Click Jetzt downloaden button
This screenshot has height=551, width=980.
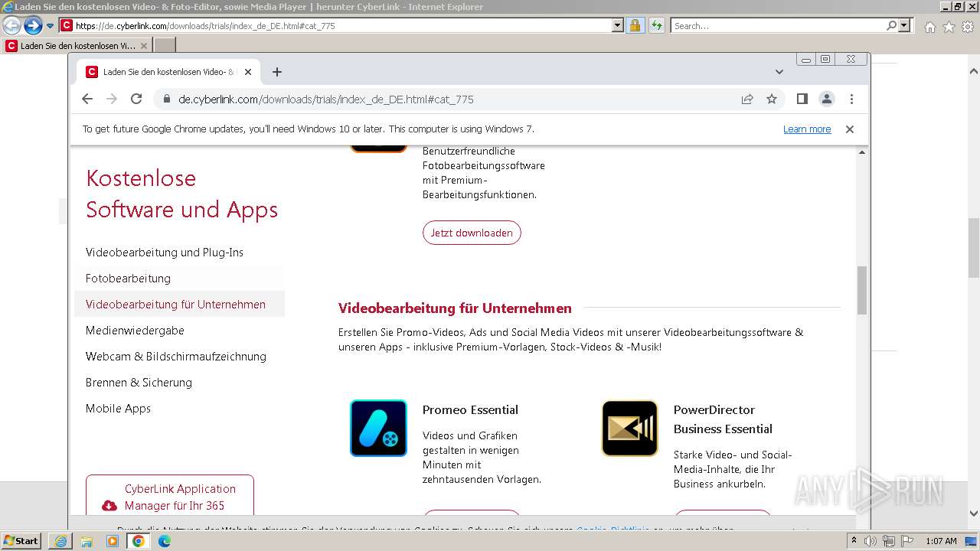472,233
